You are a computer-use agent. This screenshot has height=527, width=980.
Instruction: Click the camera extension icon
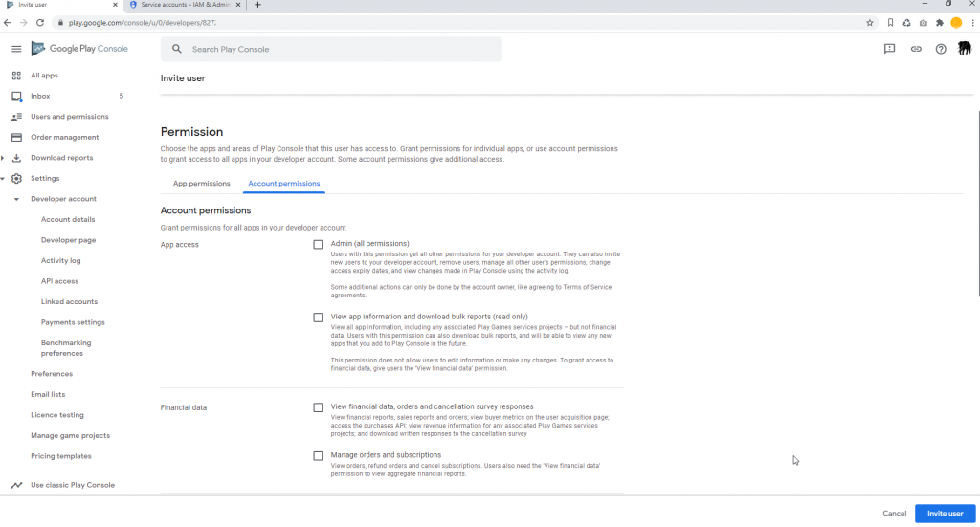(924, 23)
